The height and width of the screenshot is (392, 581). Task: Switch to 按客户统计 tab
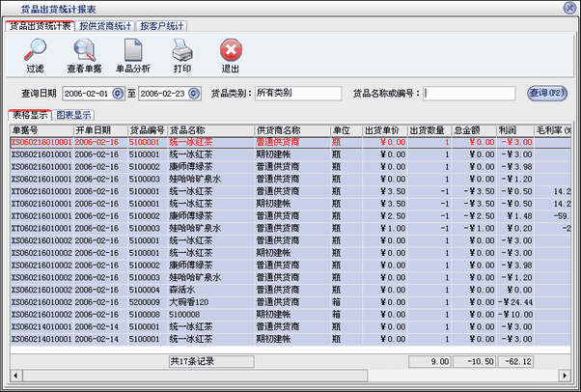pyautogui.click(x=161, y=26)
